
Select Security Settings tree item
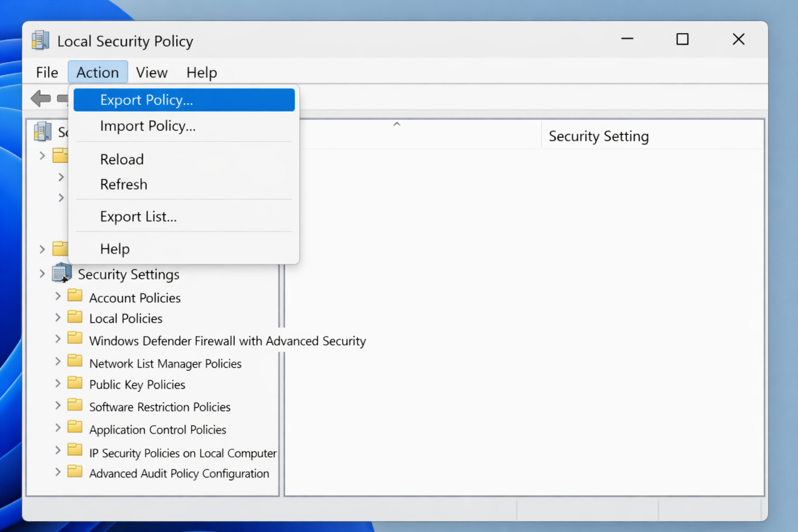(x=129, y=274)
